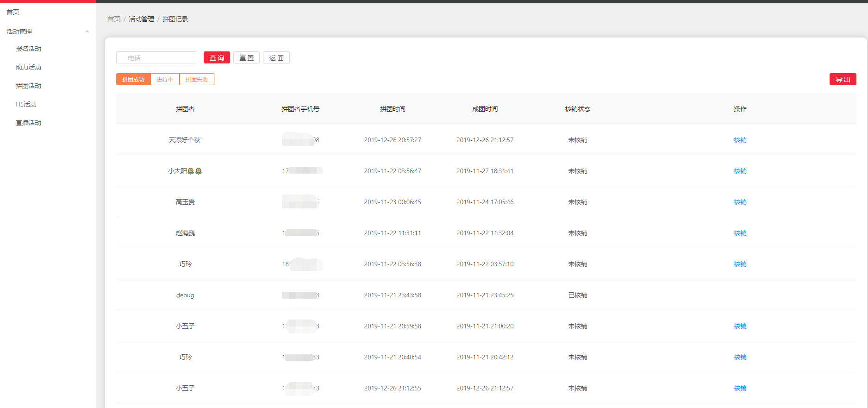The image size is (868, 408).
Task: Click 拼团时间 2019-11-21 23:43:58
Action: click(x=393, y=295)
